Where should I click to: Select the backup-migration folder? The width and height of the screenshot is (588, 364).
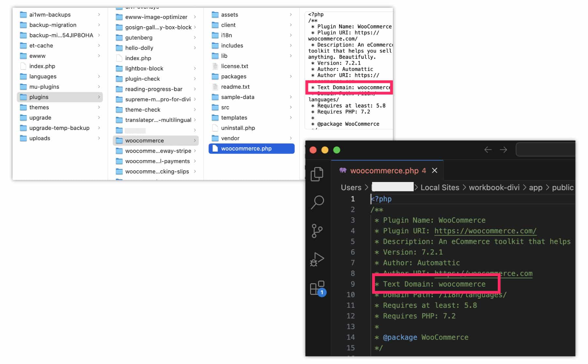click(60, 25)
